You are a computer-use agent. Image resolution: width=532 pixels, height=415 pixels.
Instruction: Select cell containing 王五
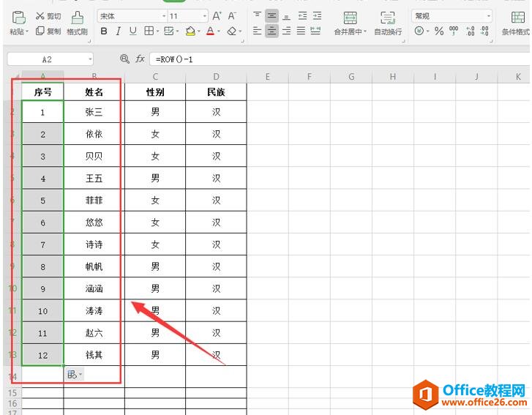94,178
